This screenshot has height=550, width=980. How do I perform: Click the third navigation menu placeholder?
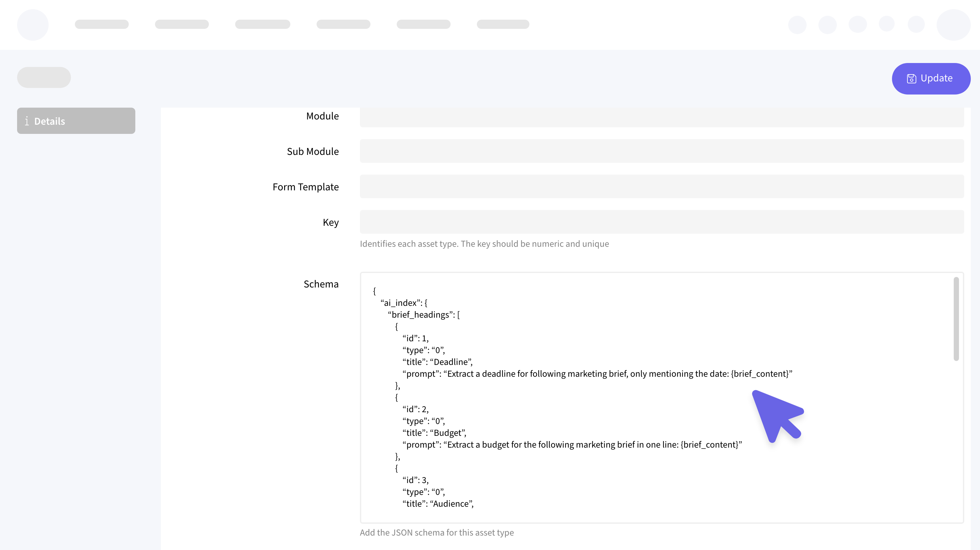(x=262, y=24)
